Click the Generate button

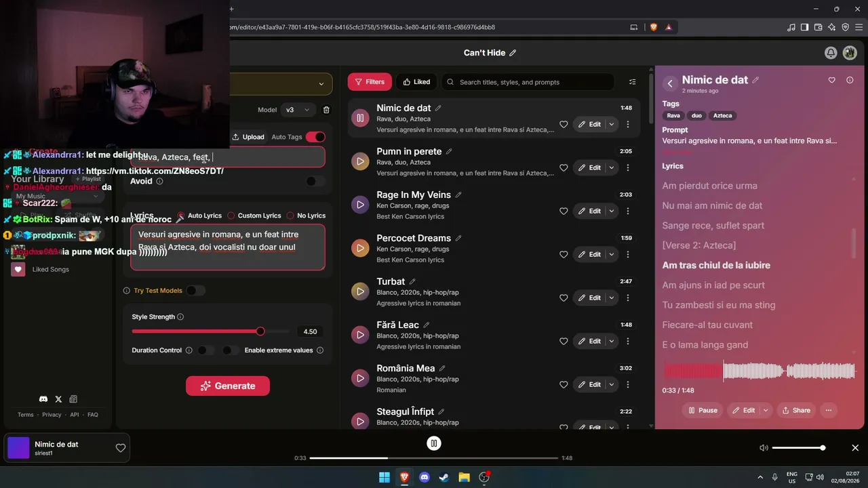(x=228, y=386)
